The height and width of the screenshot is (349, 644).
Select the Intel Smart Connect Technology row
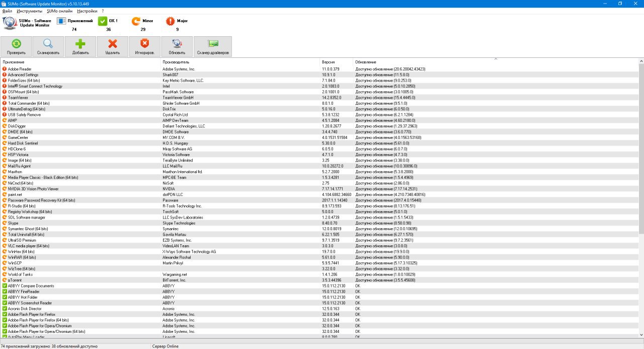(319, 86)
